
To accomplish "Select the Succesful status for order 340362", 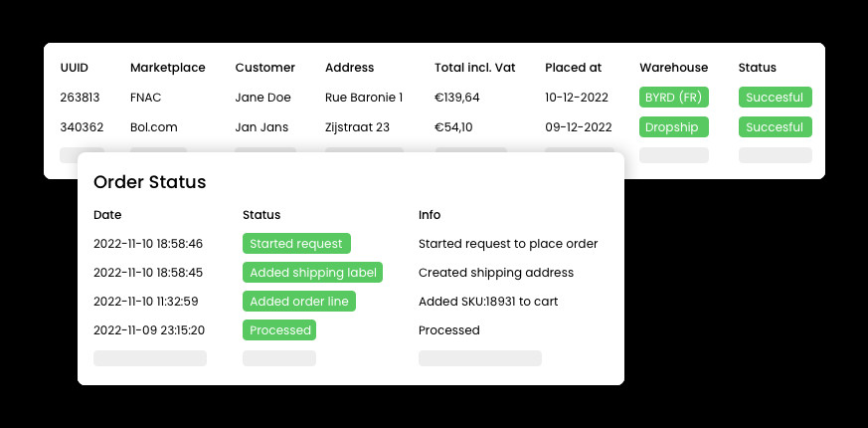I will [775, 127].
